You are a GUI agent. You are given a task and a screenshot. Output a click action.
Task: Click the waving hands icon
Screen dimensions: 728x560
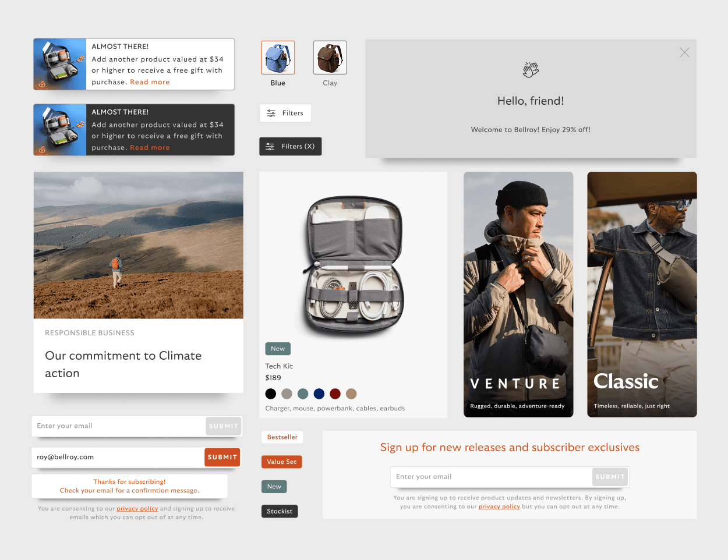[531, 70]
